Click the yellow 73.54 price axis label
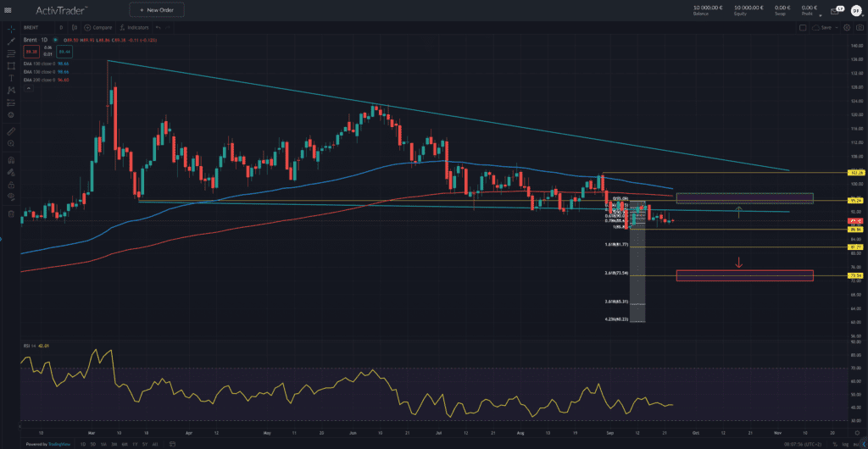The height and width of the screenshot is (449, 868). coord(856,275)
